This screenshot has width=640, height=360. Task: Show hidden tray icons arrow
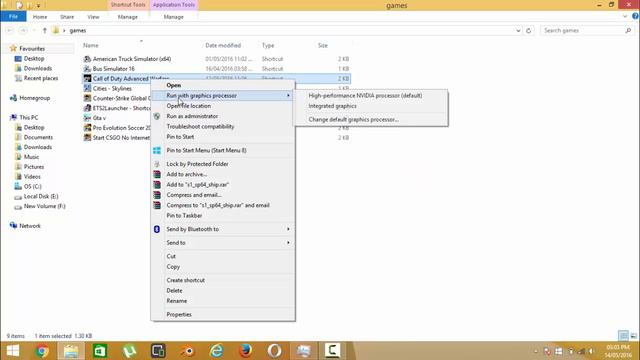(x=536, y=351)
